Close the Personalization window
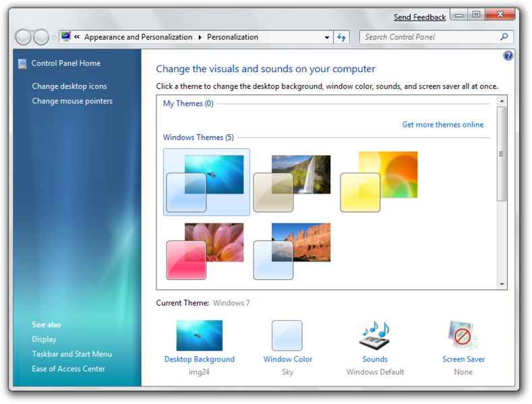 click(500, 14)
